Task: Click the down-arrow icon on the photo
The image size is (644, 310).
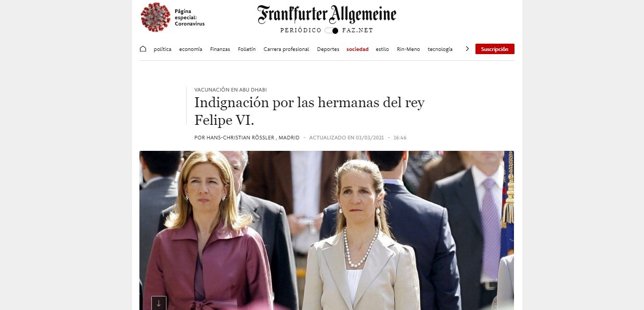Action: [x=159, y=303]
